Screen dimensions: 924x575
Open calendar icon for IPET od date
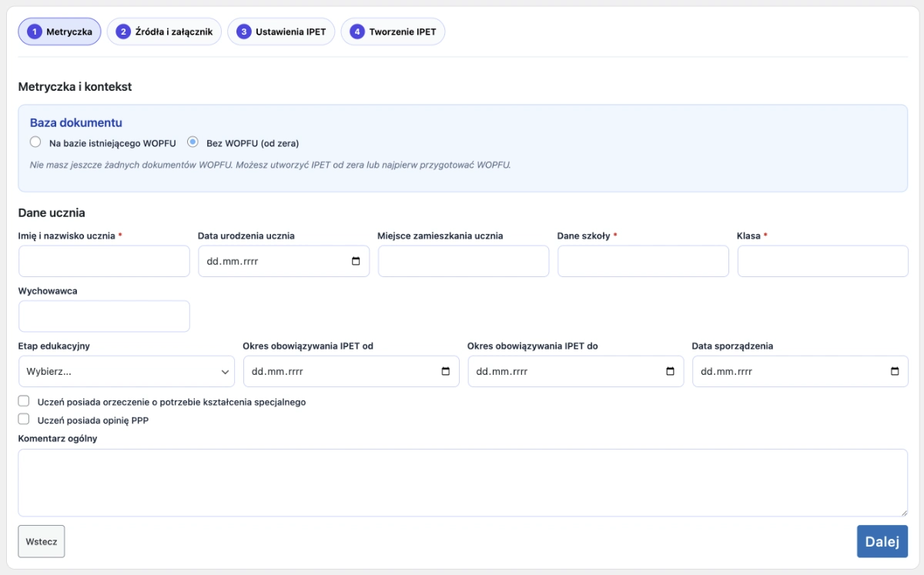[446, 372]
